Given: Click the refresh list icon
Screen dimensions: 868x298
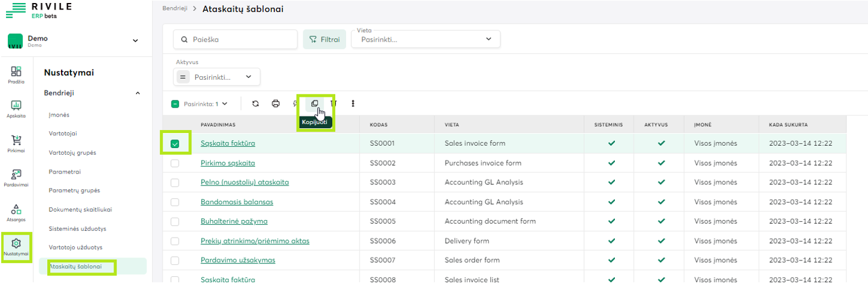Looking at the screenshot, I should pos(256,103).
